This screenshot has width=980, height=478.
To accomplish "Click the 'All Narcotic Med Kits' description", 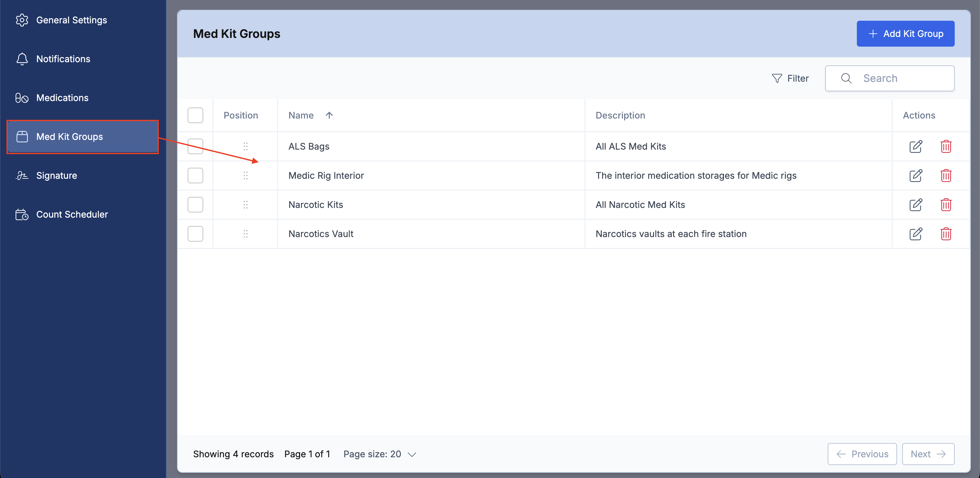I will (640, 205).
